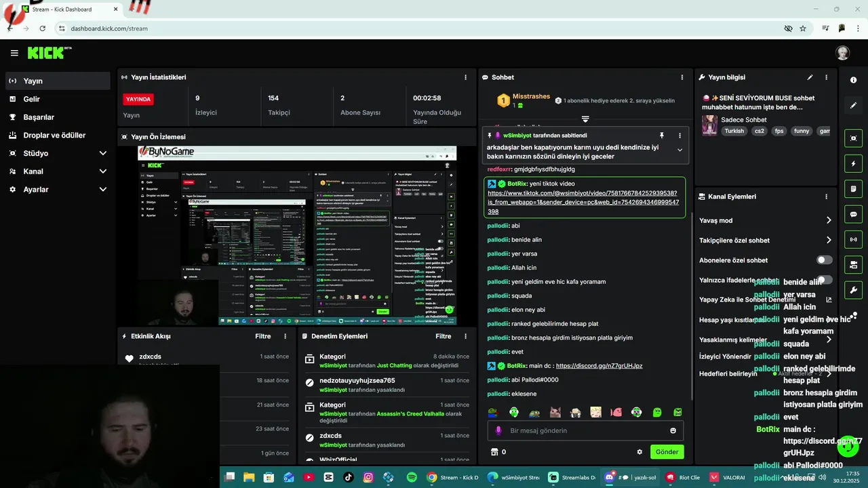Click the Kick logo
This screenshot has width=868, height=488.
point(49,53)
